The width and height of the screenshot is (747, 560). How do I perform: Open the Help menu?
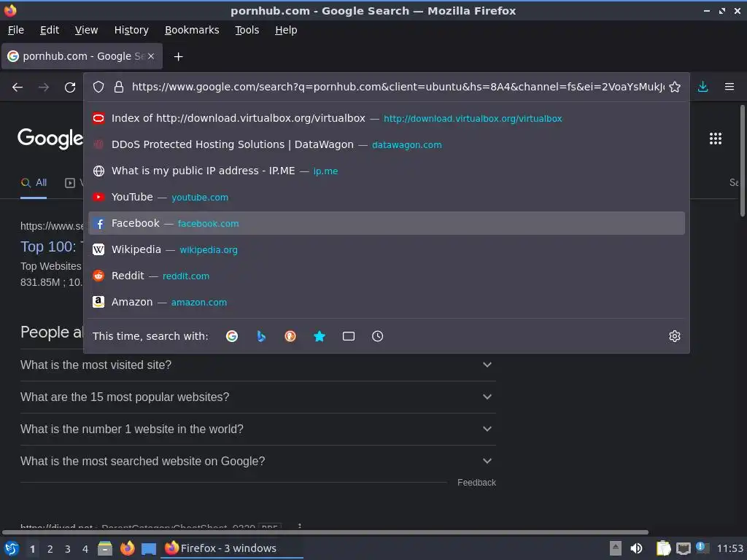tap(286, 30)
